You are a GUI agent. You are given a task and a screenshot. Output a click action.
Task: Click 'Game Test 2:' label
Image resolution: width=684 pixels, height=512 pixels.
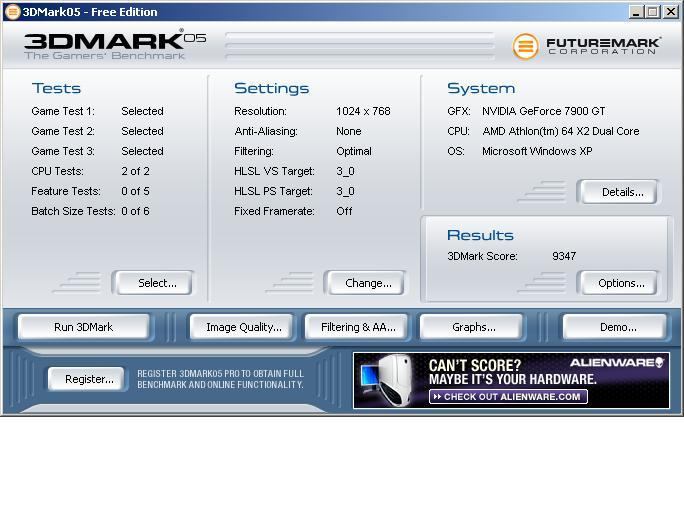point(63,131)
